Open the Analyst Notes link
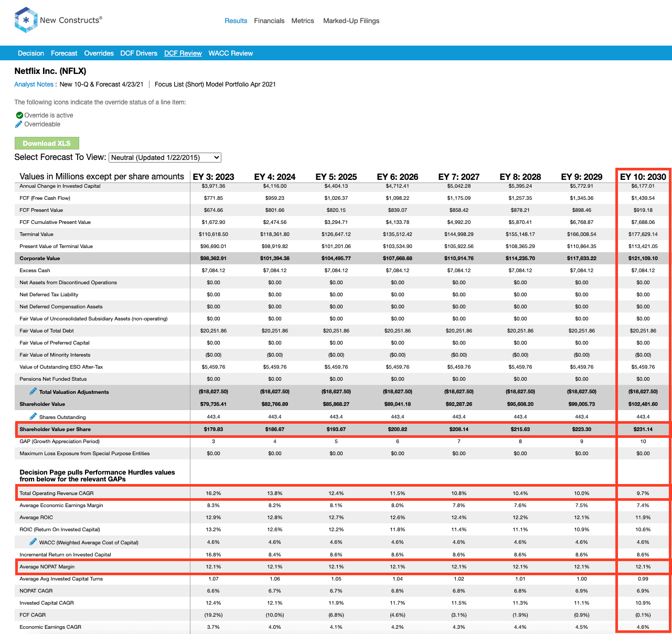672x634 pixels. (34, 84)
